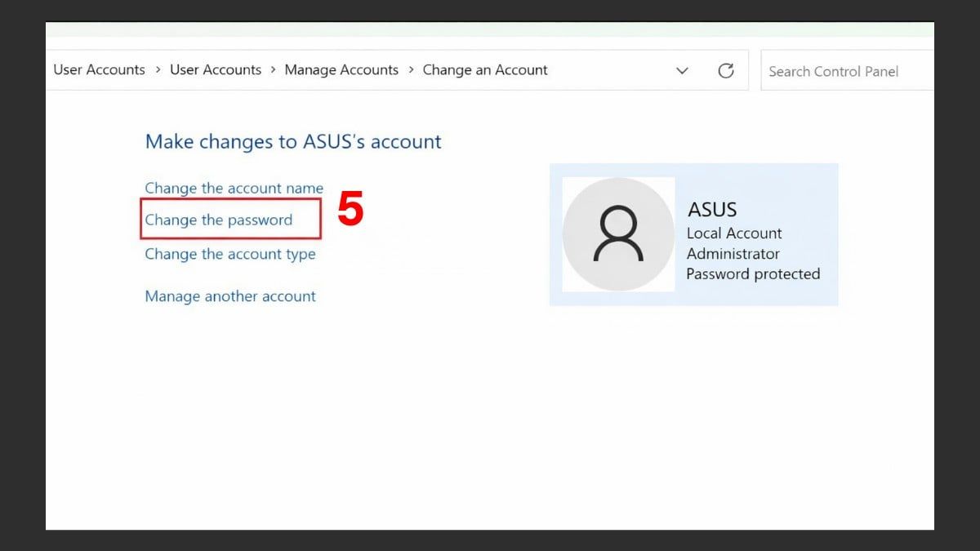Open the highlighted Change the password option
Viewport: 980px width, 551px height.
pyautogui.click(x=219, y=220)
